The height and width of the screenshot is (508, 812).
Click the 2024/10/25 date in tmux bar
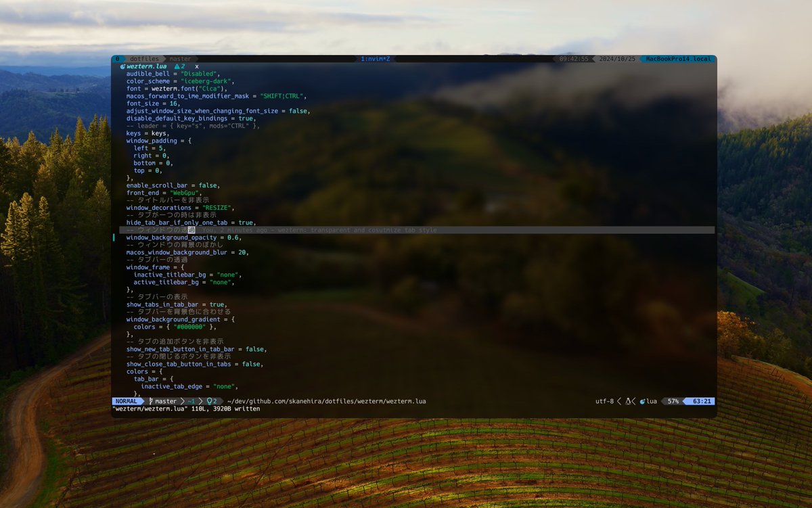617,59
